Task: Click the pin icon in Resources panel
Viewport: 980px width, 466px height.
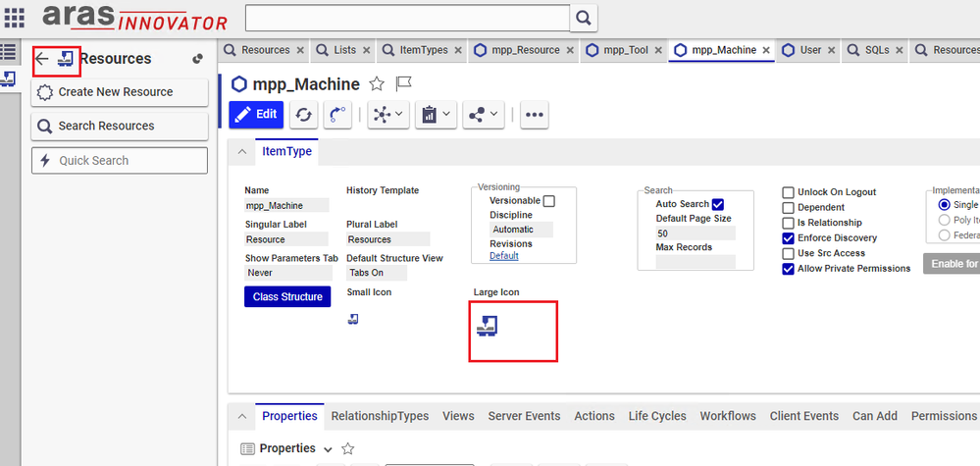Action: [x=197, y=59]
